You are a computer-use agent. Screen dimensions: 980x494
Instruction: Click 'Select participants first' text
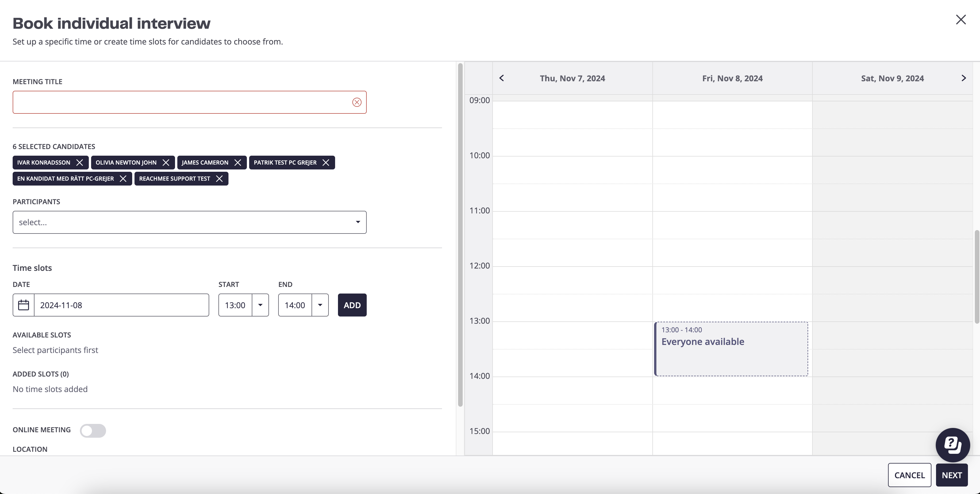(55, 350)
